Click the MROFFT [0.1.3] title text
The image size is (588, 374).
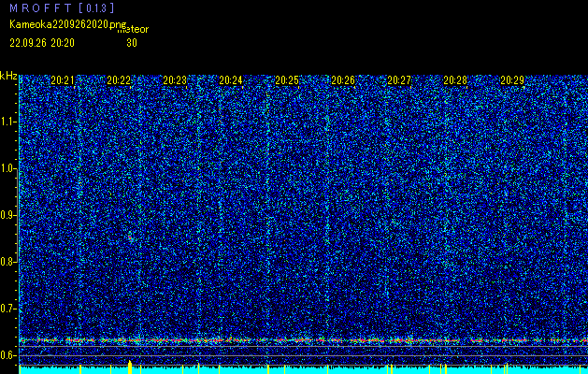pyautogui.click(x=62, y=7)
